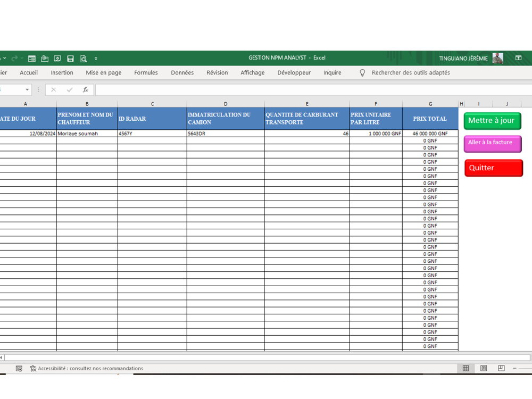Open the Données tab
The width and height of the screenshot is (532, 399).
click(182, 72)
